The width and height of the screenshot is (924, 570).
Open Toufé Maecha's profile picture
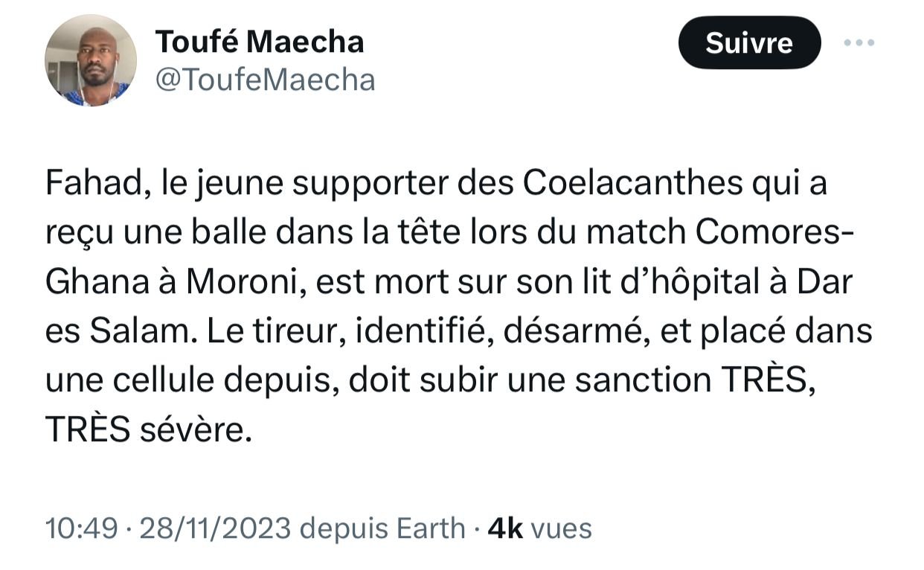point(91,61)
